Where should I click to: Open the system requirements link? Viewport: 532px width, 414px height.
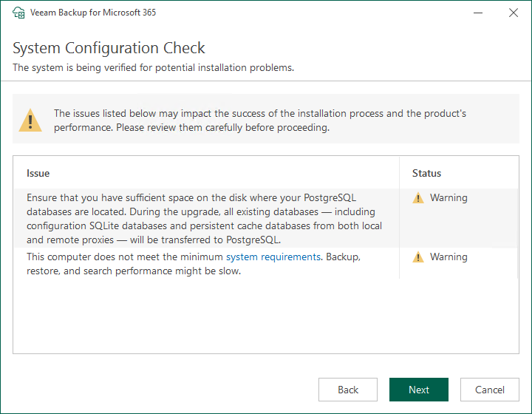[273, 257]
